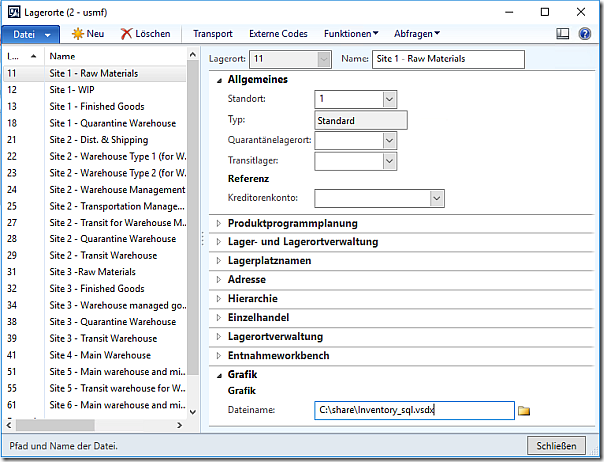
Task: Select row Site 3 - Transit Warehouse
Action: 95,338
